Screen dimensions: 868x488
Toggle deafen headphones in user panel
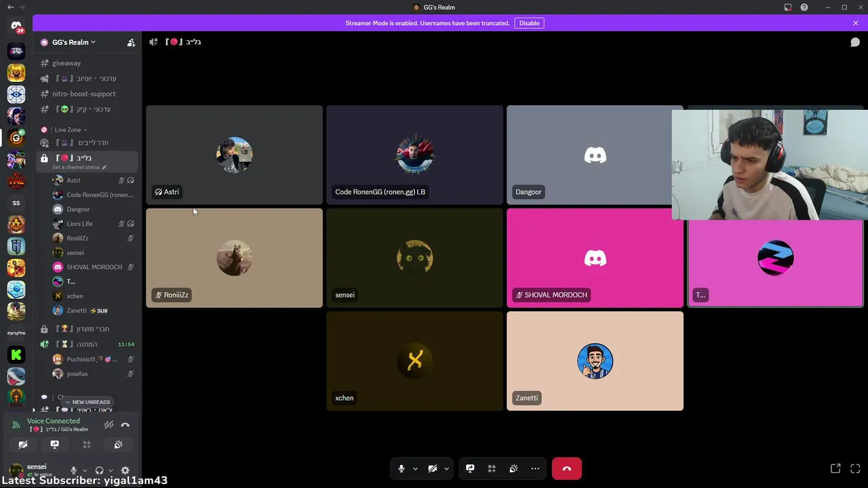99,470
